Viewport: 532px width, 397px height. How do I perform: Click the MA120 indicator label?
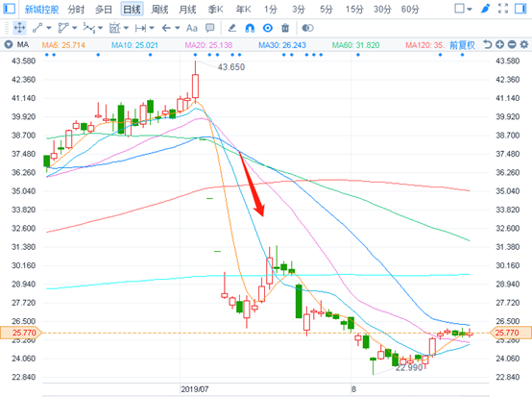424,45
